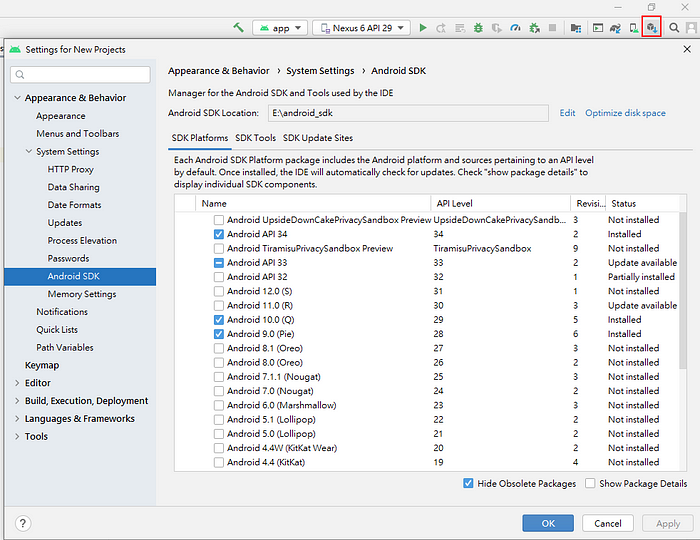Screen dimensions: 700x540
Task: Select Menus and Toolbars settings
Action: point(78,133)
